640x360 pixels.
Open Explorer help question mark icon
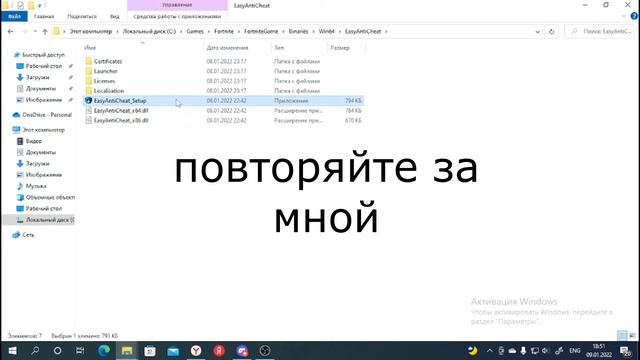tap(634, 16)
